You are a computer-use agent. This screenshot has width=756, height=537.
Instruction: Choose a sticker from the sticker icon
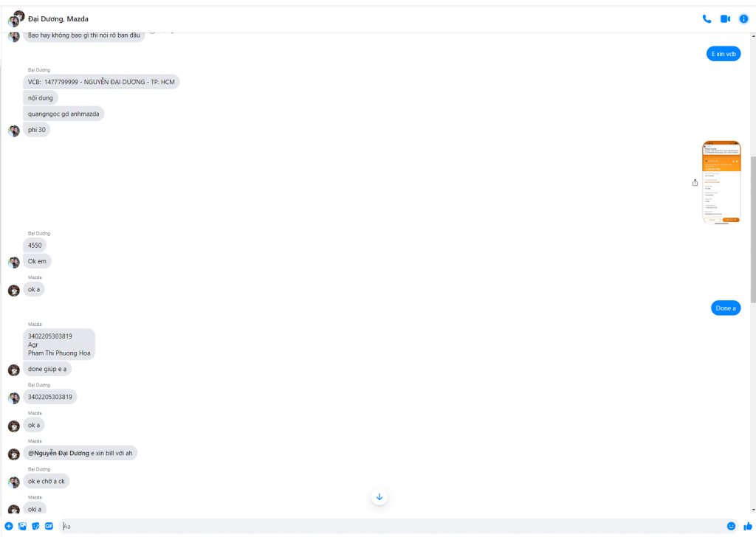coord(35,526)
